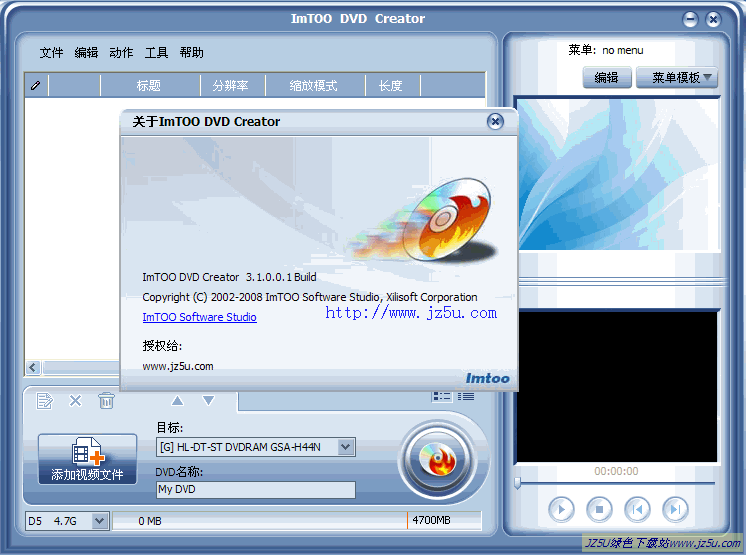Open the ImTOO Software Studio link
The height and width of the screenshot is (555, 746).
pyautogui.click(x=199, y=317)
